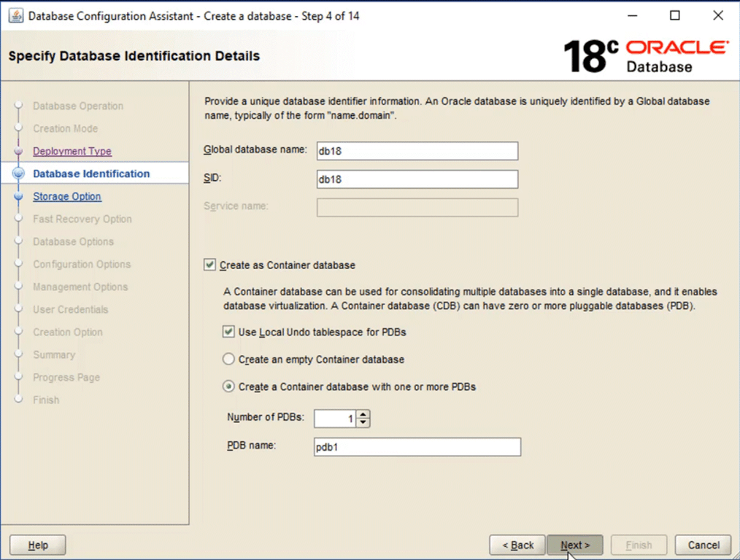This screenshot has width=740, height=560.
Task: Click the Global database name label
Action: [x=255, y=149]
